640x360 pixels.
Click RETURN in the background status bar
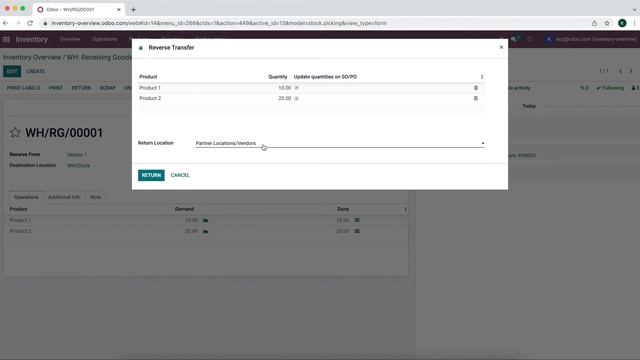click(81, 88)
